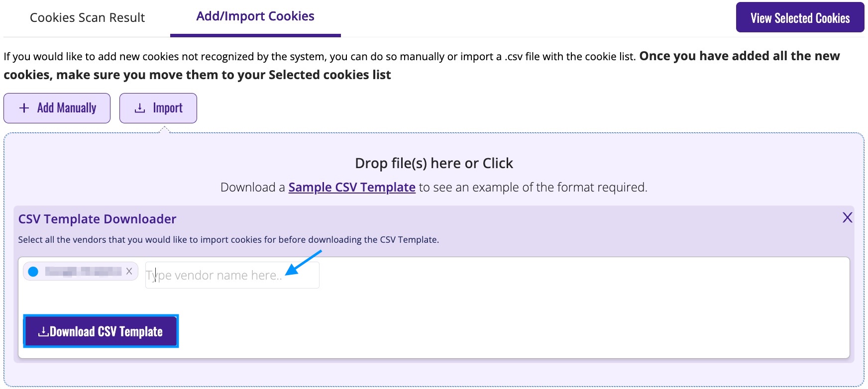The width and height of the screenshot is (868, 389).
Task: Click the blue circle on the vendor chip
Action: pyautogui.click(x=33, y=272)
